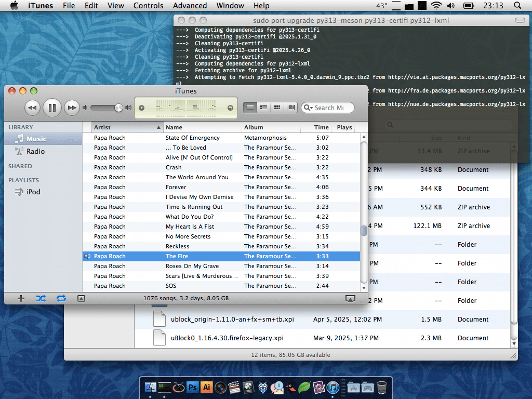Pause playback in iTunes
Screen dimensions: 532x399
[x=52, y=108]
